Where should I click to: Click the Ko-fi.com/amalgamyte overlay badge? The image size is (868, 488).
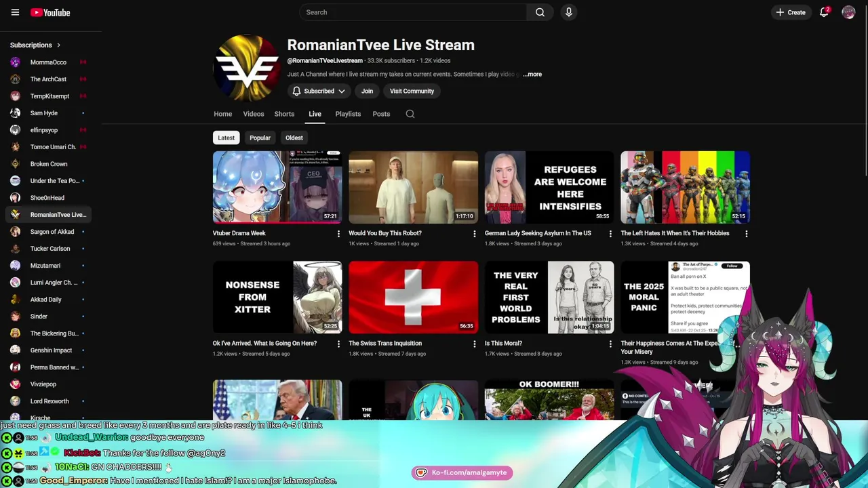pyautogui.click(x=462, y=472)
